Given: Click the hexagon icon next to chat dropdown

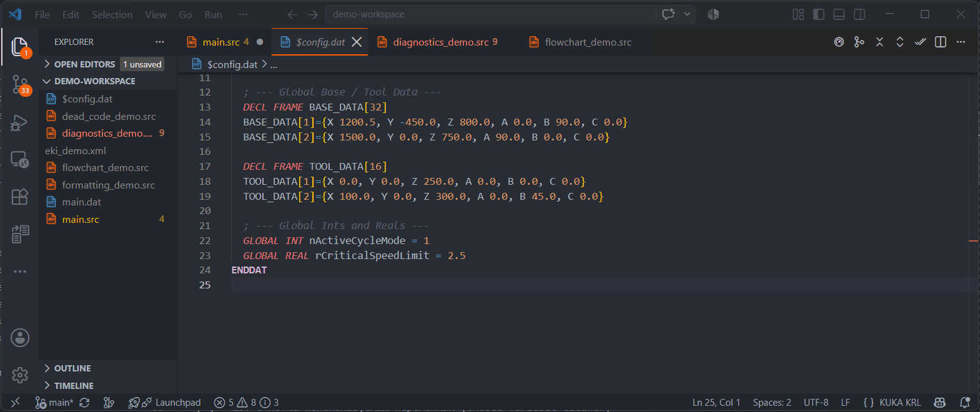Looking at the screenshot, I should [x=713, y=14].
